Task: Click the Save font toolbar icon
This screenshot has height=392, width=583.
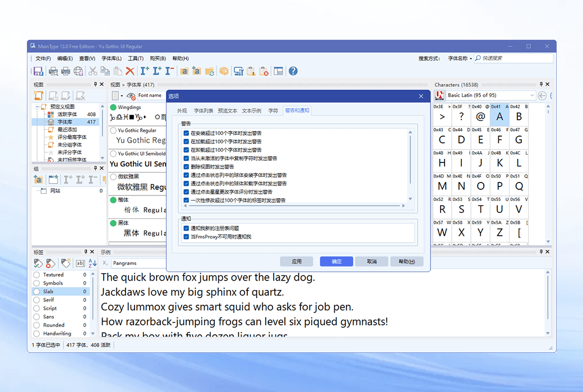Action: (x=38, y=71)
